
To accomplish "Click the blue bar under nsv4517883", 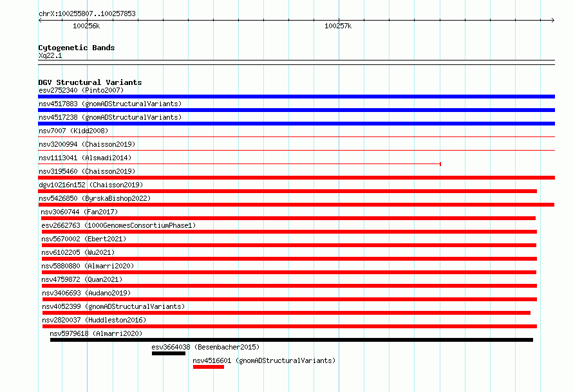I will point(296,110).
